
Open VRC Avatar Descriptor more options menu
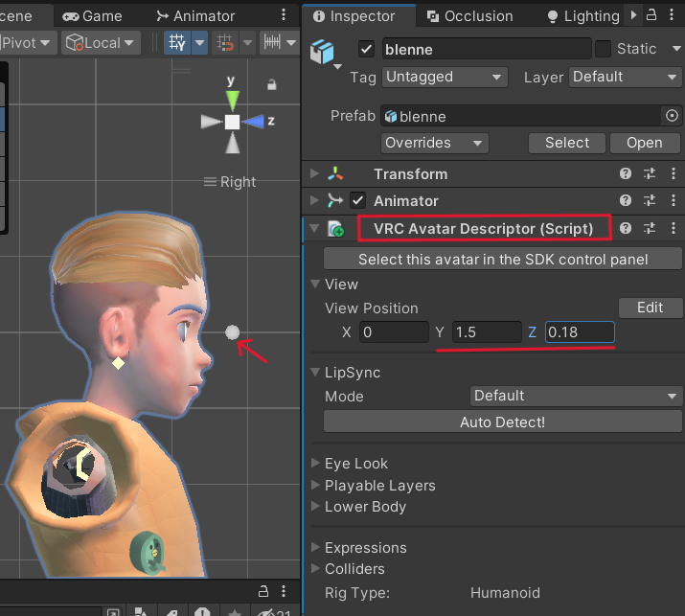point(673,228)
